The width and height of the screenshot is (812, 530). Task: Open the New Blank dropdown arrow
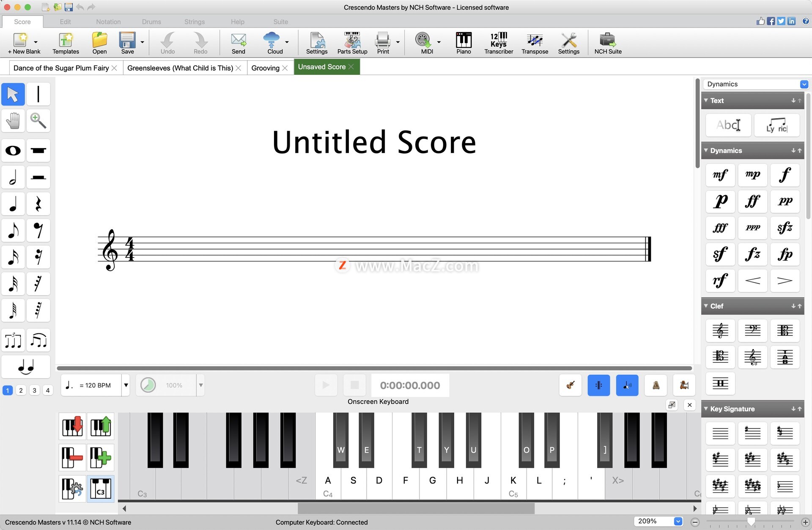(x=36, y=42)
